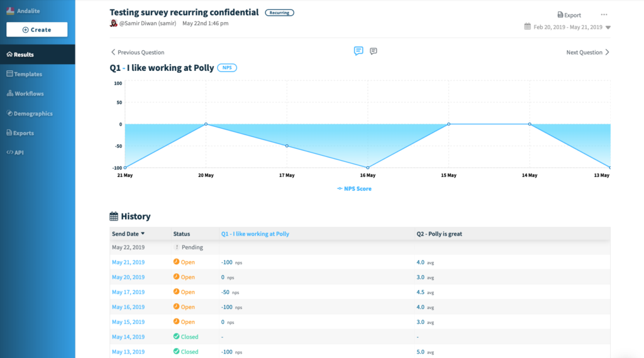Screen dimensions: 644x358
Task: Click the survey title Testing survey recurring confidential
Action: coord(184,13)
